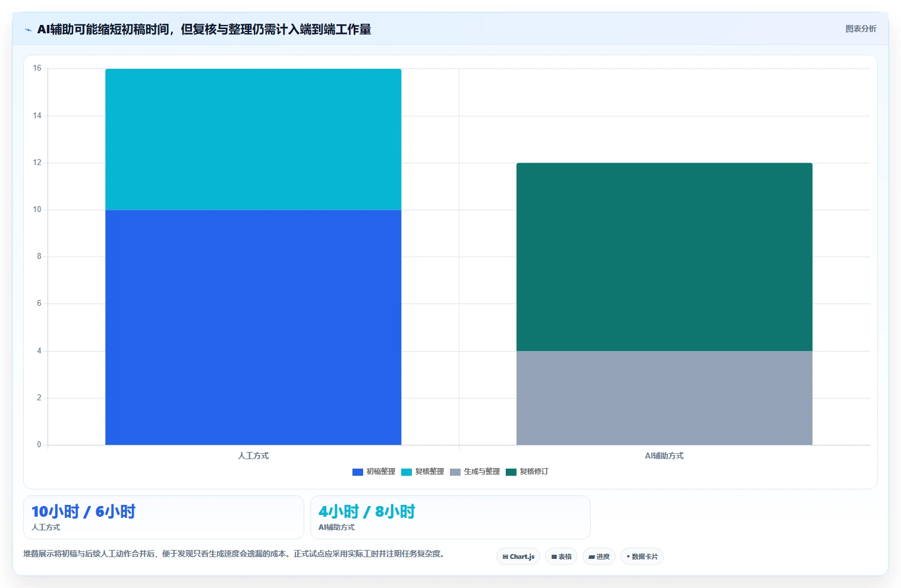The image size is (901, 588).
Task: Select the cyan 复核整理 bar segment for 人工方式
Action: pyautogui.click(x=253, y=140)
